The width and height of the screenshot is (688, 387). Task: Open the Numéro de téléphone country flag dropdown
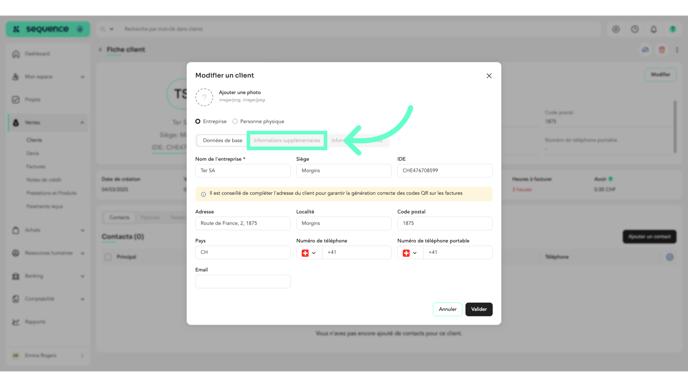[309, 253]
